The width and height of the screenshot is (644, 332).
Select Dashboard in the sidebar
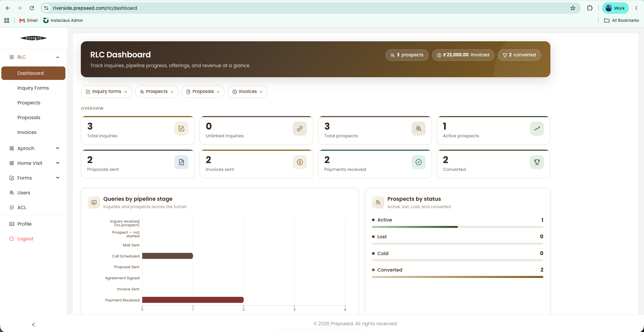(33, 73)
